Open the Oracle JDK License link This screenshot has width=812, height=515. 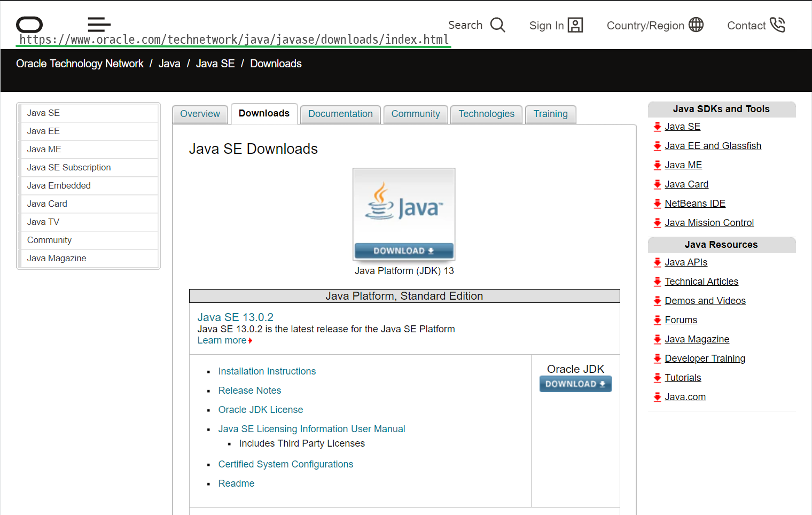pyautogui.click(x=261, y=410)
